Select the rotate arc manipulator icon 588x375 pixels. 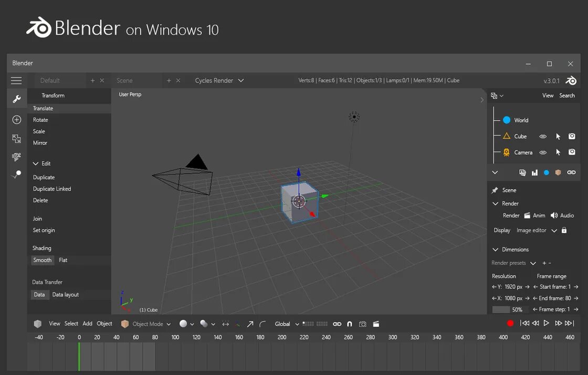tap(262, 324)
